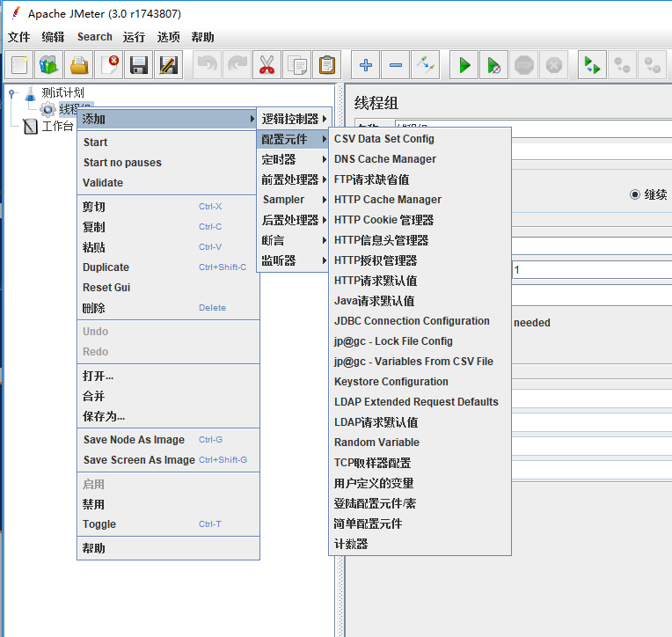This screenshot has height=637, width=672.
Task: Expand the 逻辑控制器 submenu
Action: coord(294,119)
